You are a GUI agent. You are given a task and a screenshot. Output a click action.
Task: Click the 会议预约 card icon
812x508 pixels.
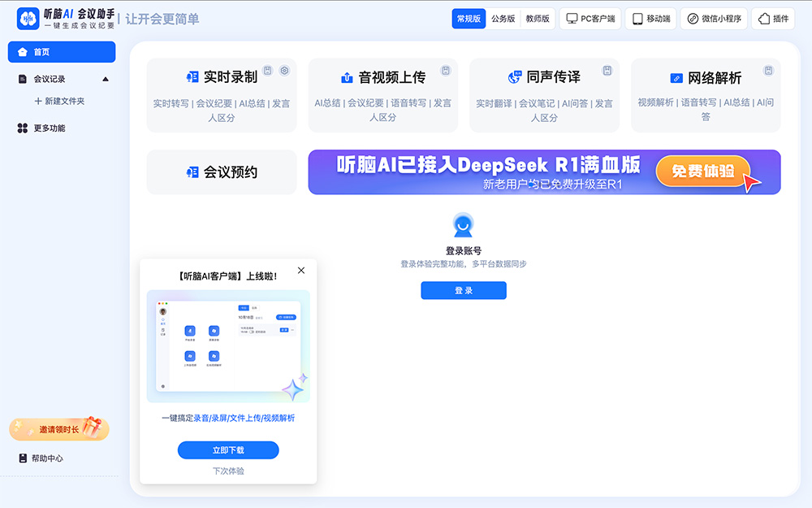(x=192, y=172)
